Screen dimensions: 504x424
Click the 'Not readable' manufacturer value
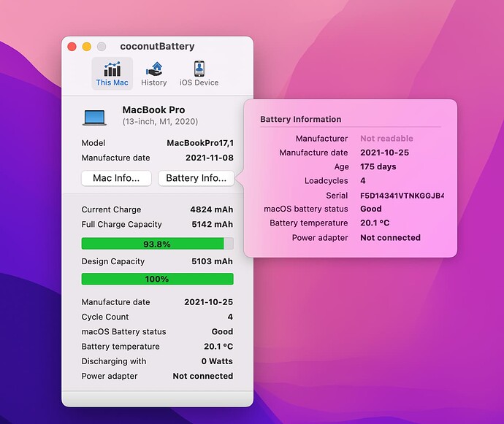click(386, 139)
